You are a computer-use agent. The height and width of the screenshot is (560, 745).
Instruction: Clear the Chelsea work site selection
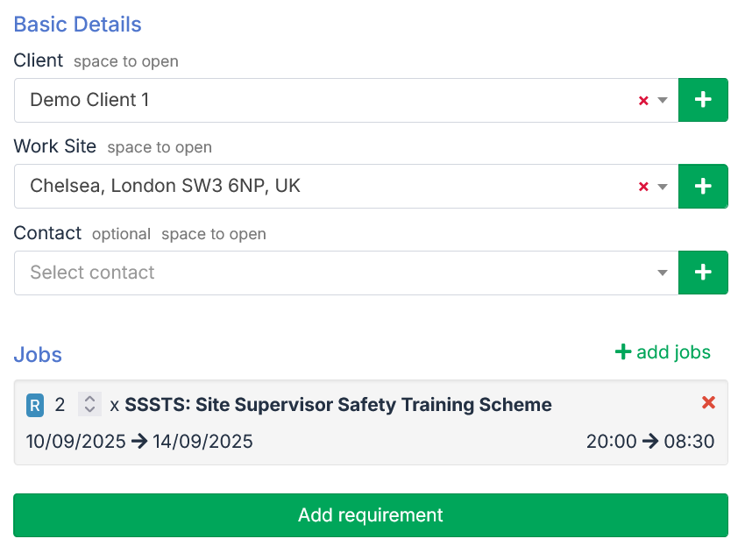(x=642, y=186)
